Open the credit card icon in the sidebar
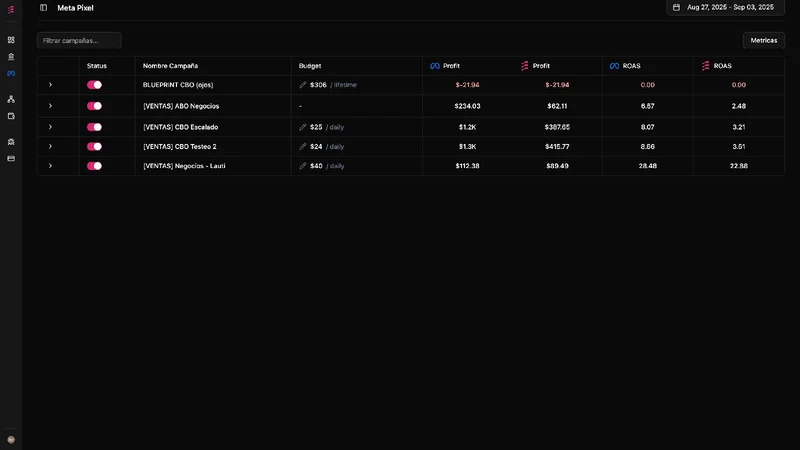The height and width of the screenshot is (450, 800). click(x=11, y=159)
